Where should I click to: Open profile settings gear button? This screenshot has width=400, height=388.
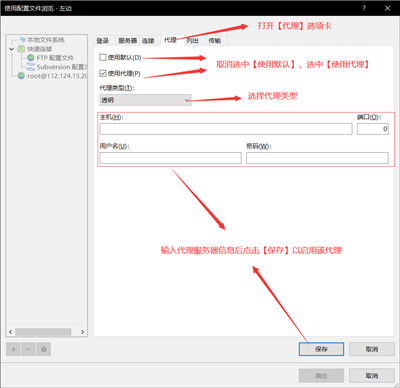[x=44, y=349]
